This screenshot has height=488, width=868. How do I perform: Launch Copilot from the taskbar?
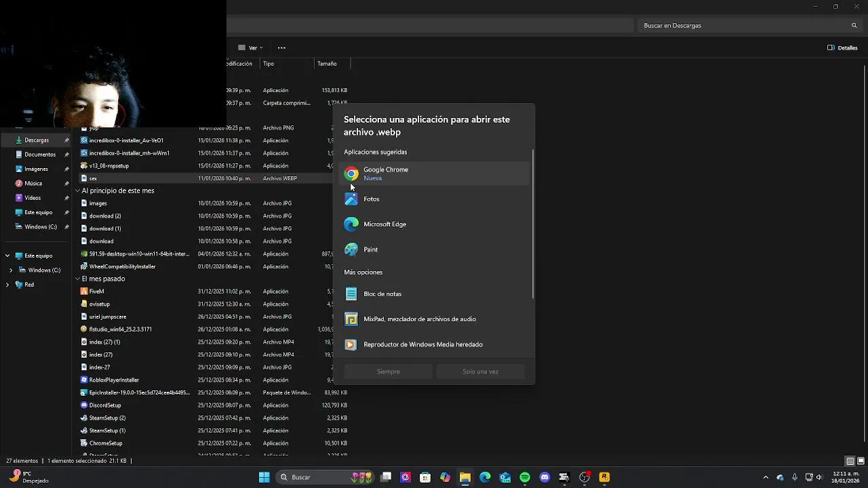point(445,477)
